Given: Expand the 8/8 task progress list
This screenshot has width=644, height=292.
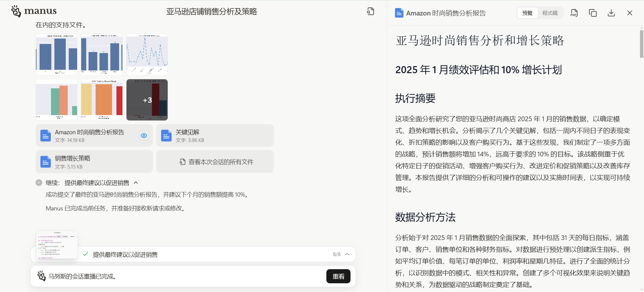Looking at the screenshot, I should (347, 254).
